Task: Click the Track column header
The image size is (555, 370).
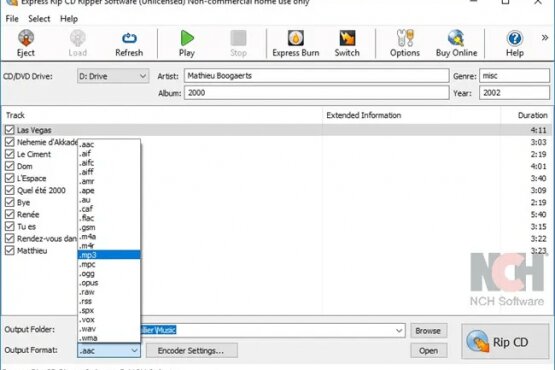Action: coord(162,115)
